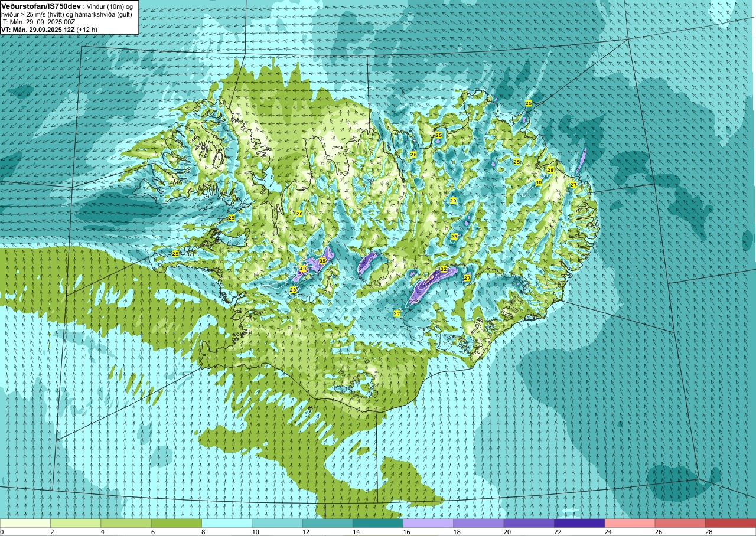
Task: Select the 16 tick on the legend scale
Action: [x=406, y=532]
